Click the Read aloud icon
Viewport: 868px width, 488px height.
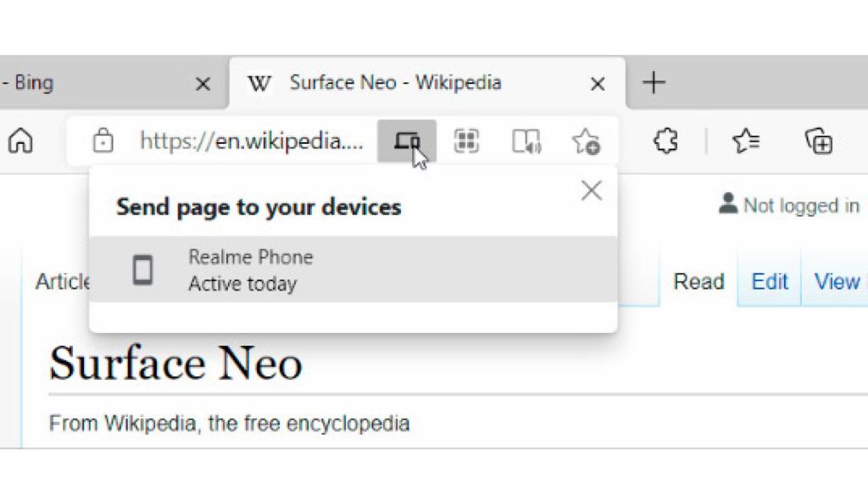[x=527, y=141]
